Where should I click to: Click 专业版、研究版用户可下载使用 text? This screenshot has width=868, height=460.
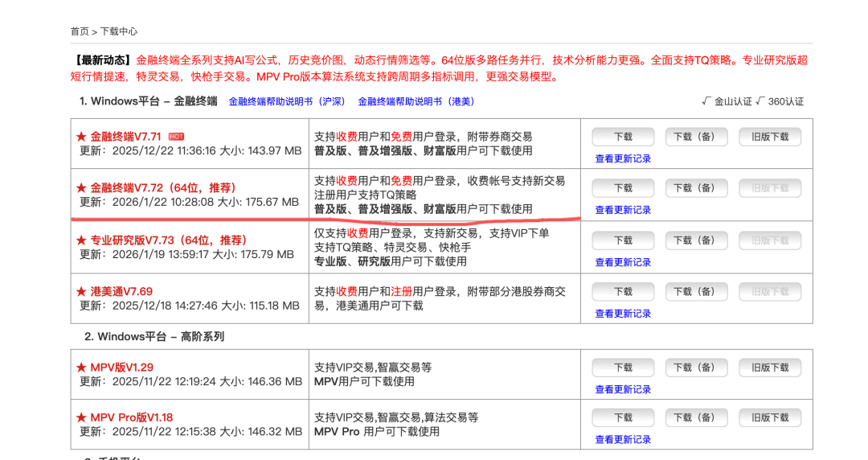click(x=391, y=261)
